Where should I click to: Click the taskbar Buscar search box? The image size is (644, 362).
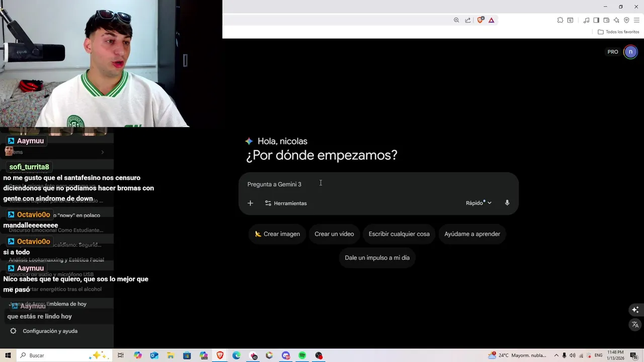coord(64,355)
